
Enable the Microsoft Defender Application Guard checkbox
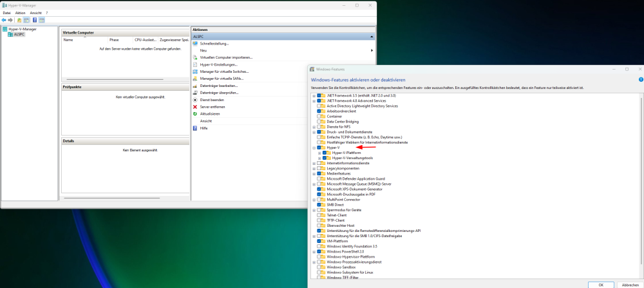coord(319,178)
